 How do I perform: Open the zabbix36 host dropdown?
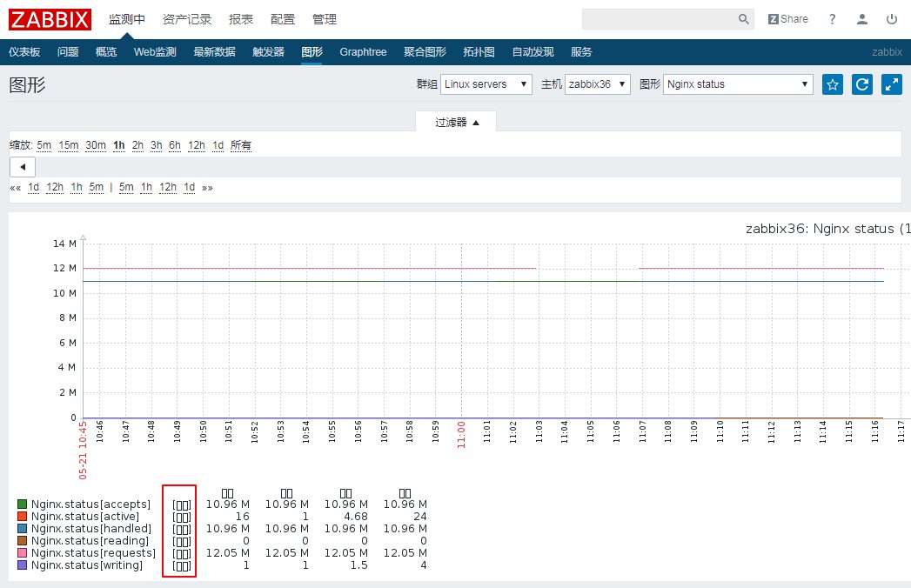pos(598,84)
